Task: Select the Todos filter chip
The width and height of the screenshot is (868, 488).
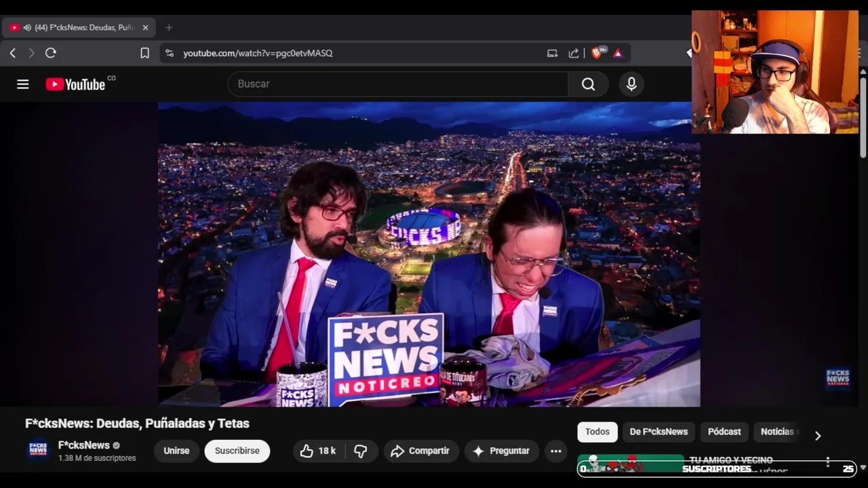Action: coord(597,432)
